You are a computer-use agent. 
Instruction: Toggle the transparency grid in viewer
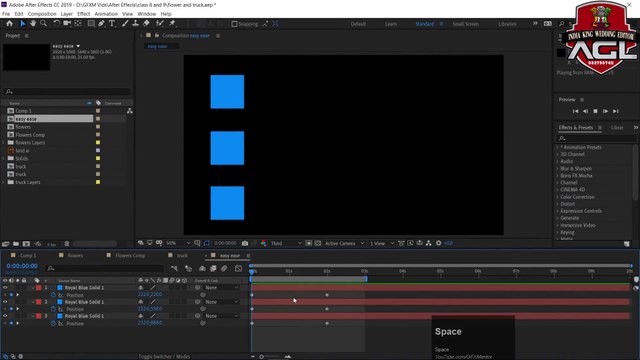[318, 243]
